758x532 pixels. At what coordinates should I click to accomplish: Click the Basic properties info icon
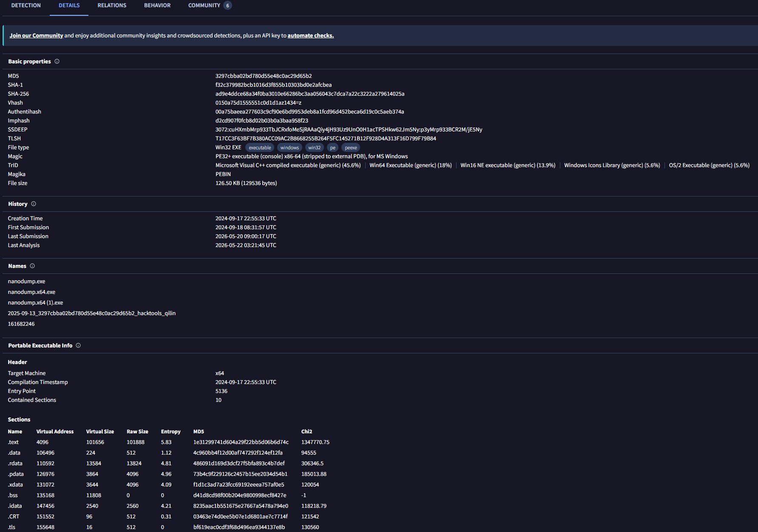[x=57, y=61]
